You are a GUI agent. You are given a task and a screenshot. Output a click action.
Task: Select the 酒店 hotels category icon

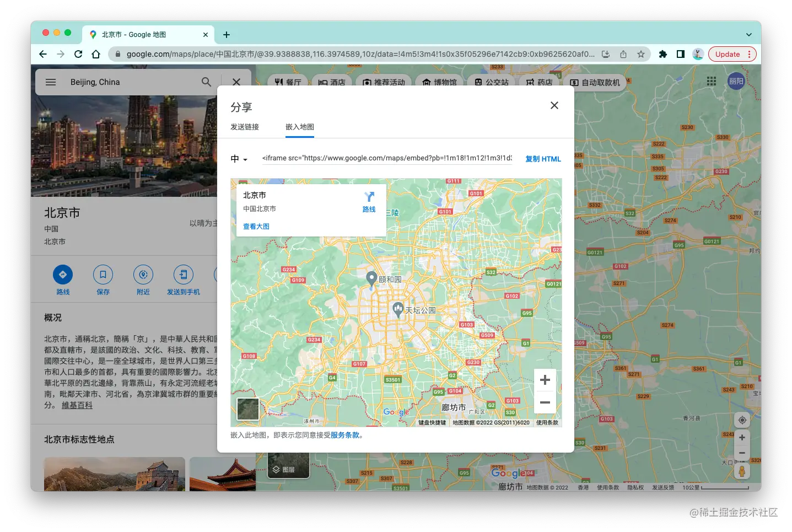[322, 82]
